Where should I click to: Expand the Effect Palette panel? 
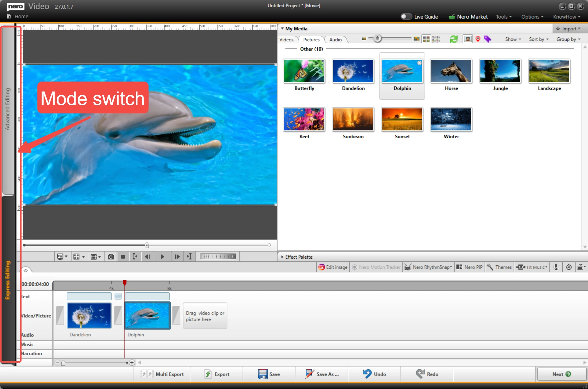point(282,257)
